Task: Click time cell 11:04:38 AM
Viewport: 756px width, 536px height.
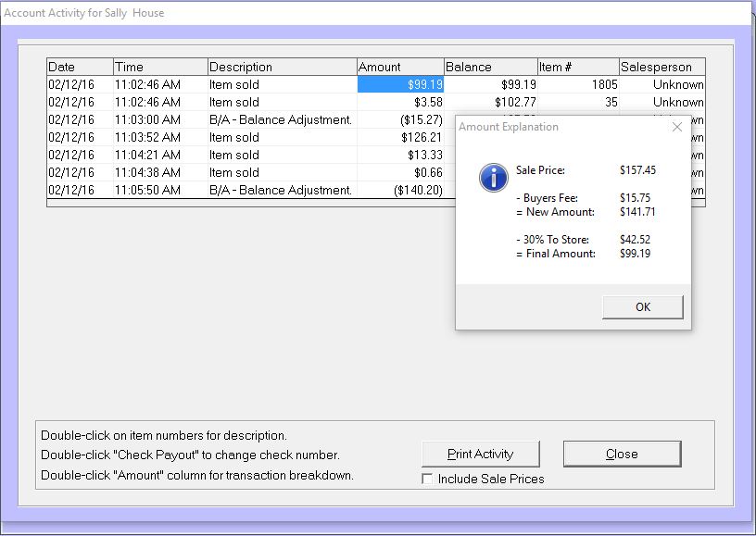Action: [x=160, y=172]
